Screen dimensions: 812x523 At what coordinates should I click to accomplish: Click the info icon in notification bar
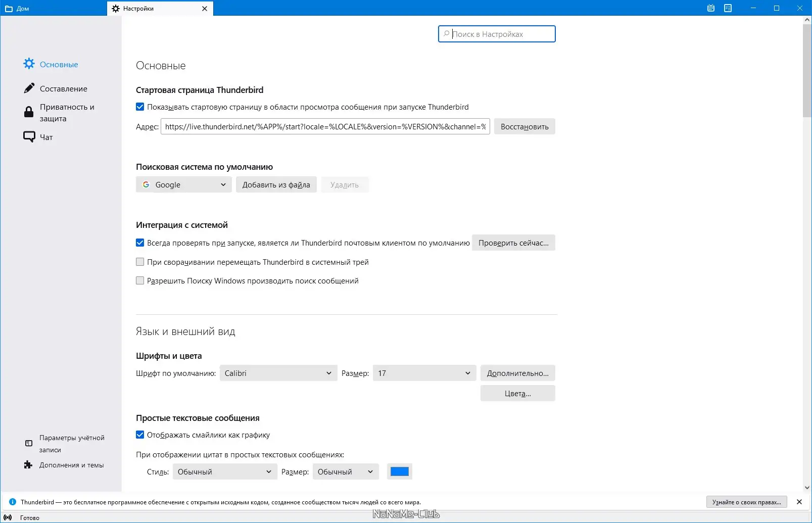pyautogui.click(x=13, y=502)
